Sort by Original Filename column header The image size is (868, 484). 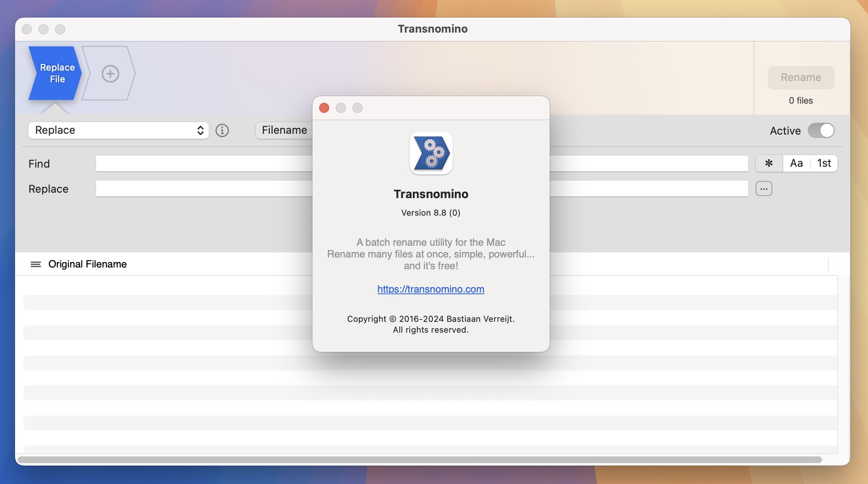[87, 264]
